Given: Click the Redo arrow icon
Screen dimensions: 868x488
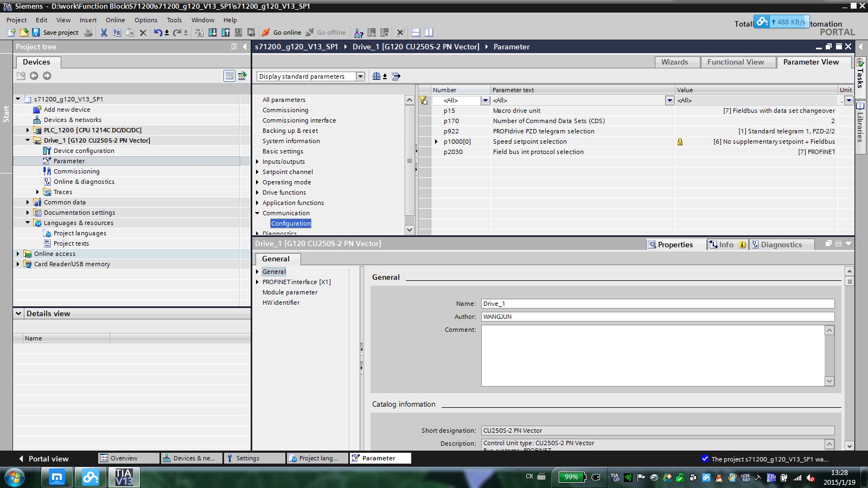Looking at the screenshot, I should click(x=177, y=33).
